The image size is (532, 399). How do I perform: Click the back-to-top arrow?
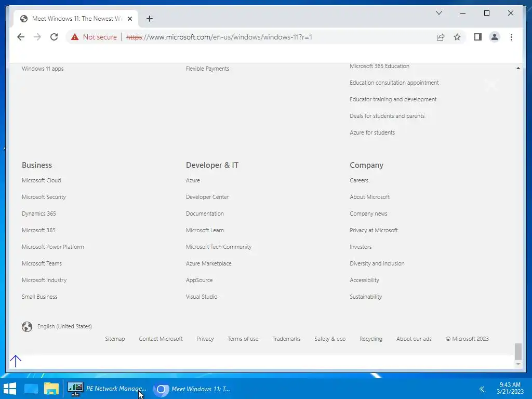point(16,361)
